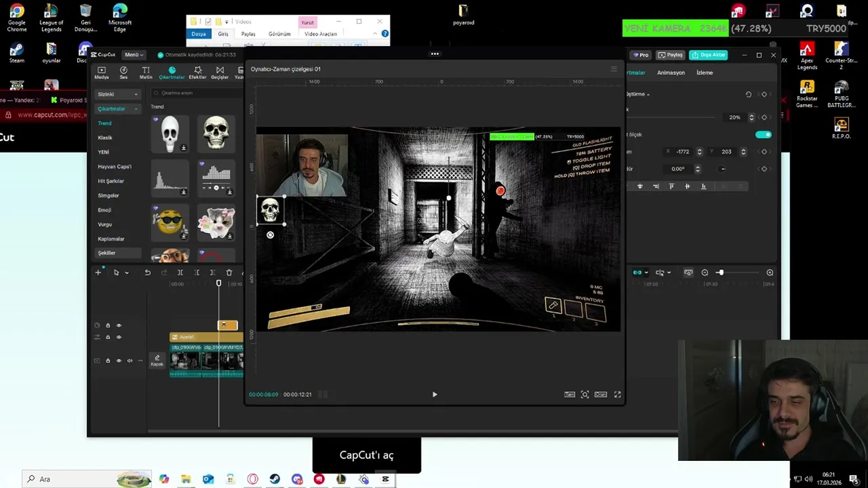The image size is (868, 488).
Task: Download the white skull sticker
Action: pyautogui.click(x=184, y=148)
